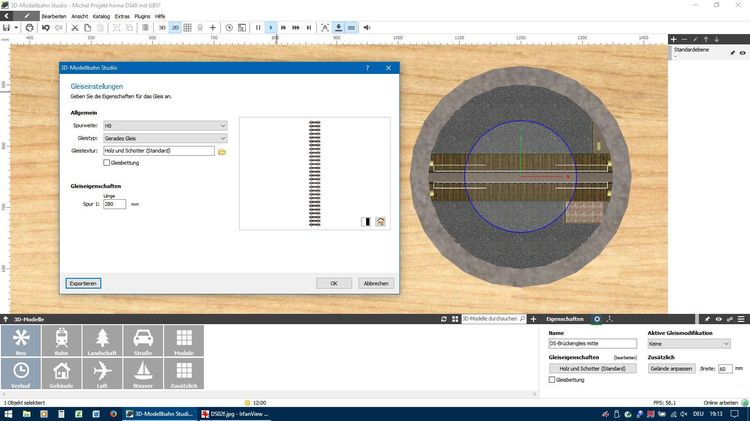This screenshot has height=421, width=750.
Task: Open the Plugins menu
Action: point(142,16)
